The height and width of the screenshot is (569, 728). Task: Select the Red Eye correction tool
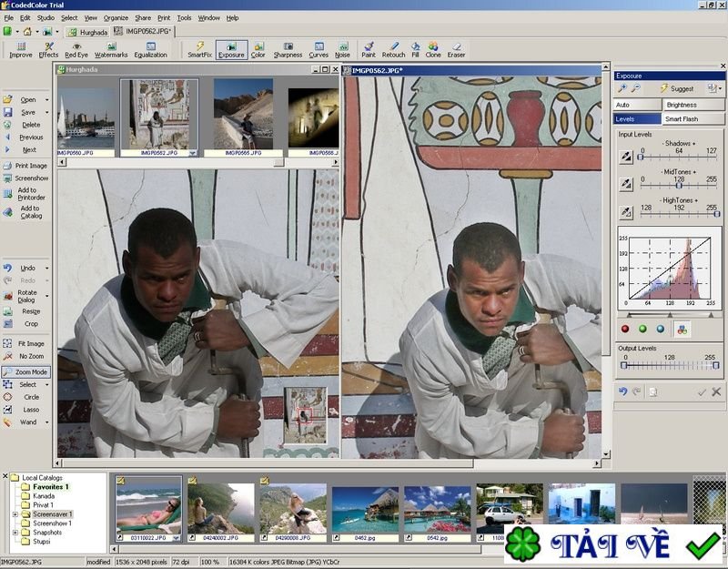[x=76, y=49]
